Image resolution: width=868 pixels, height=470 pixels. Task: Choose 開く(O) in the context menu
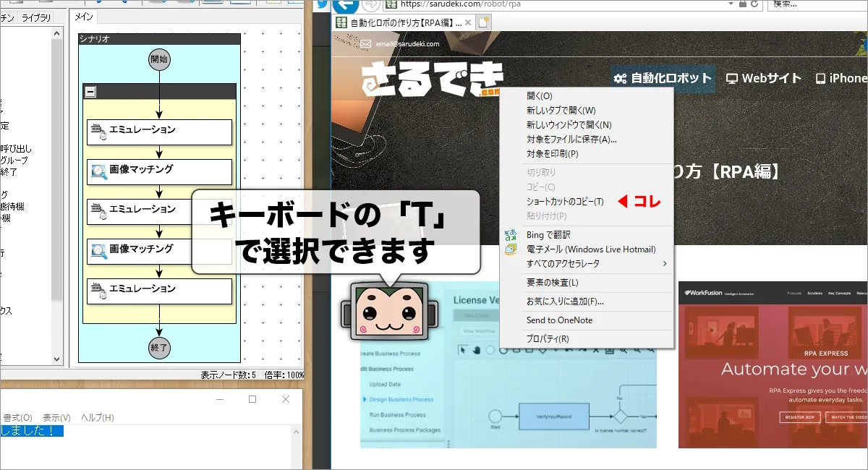click(x=587, y=96)
